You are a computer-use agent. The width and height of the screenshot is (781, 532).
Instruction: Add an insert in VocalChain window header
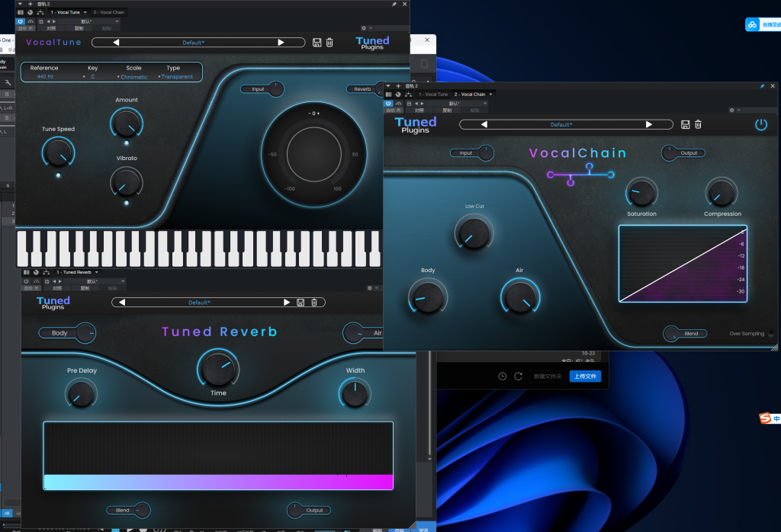[398, 86]
